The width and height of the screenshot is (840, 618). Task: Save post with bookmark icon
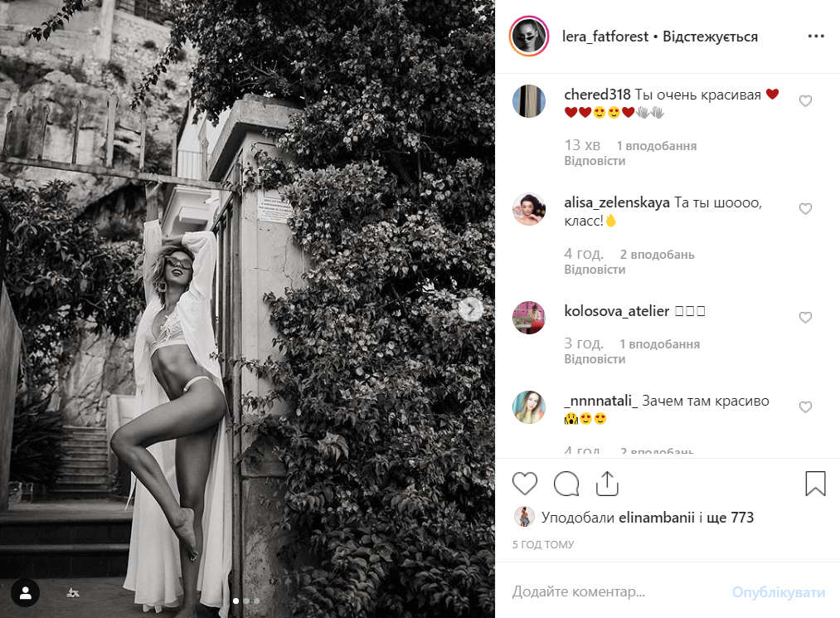[815, 484]
